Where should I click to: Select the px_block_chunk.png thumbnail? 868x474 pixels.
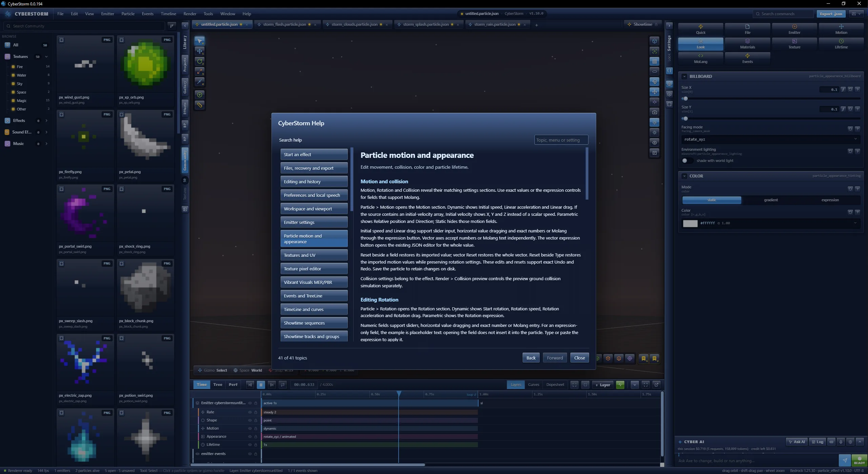(x=145, y=288)
